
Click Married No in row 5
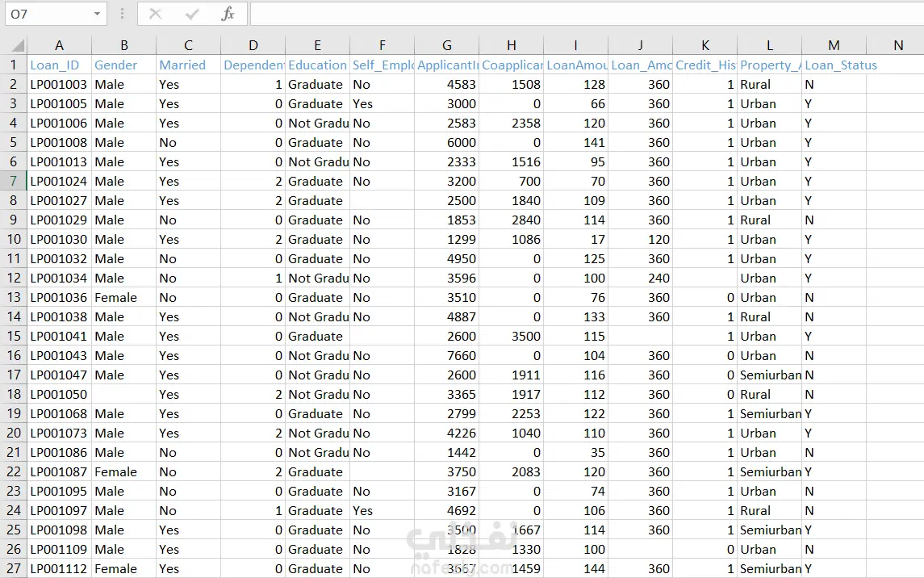188,143
